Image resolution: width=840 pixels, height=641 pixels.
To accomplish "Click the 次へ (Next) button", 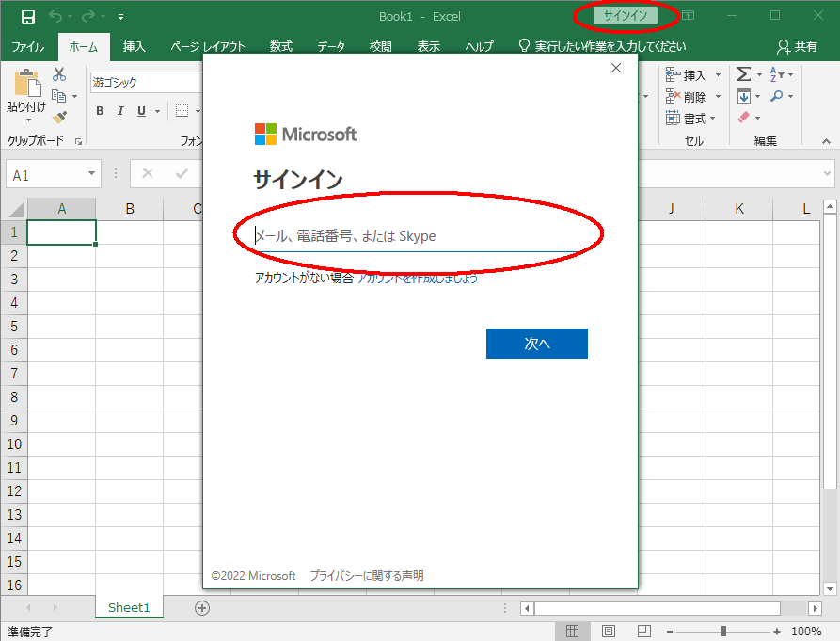I will 536,344.
